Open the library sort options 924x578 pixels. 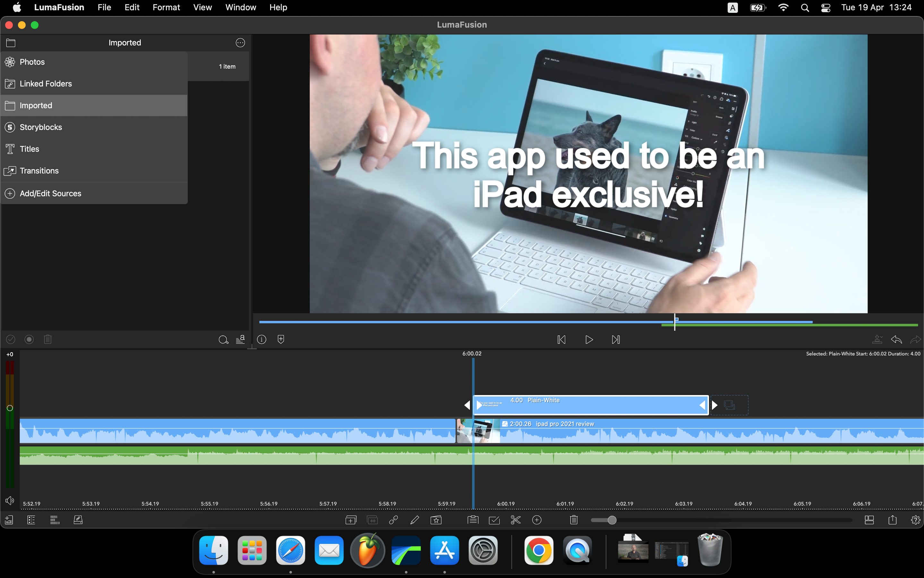(x=241, y=339)
